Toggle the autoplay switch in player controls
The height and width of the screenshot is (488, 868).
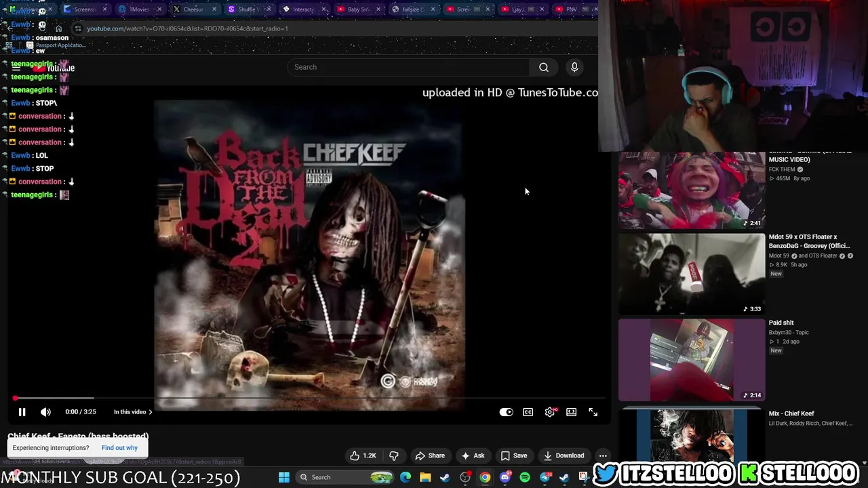click(x=506, y=412)
